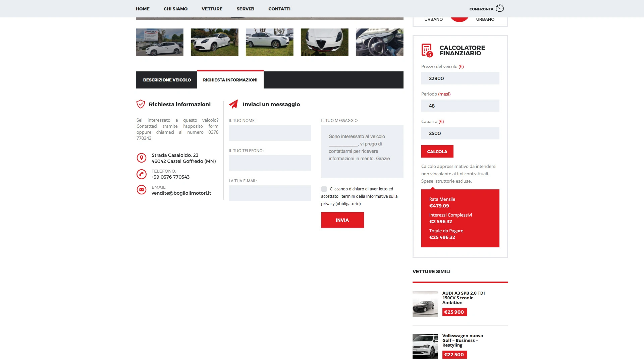This screenshot has width=644, height=362.
Task: Click the €25 900 price tag
Action: pyautogui.click(x=454, y=312)
